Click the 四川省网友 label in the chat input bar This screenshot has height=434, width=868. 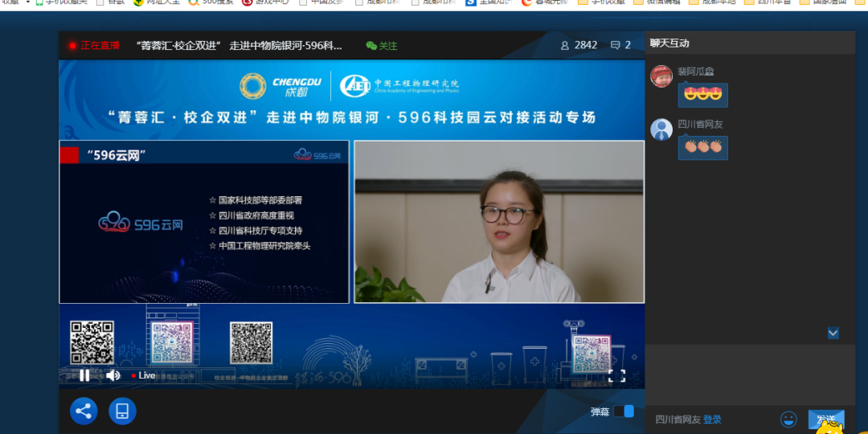[x=678, y=420]
